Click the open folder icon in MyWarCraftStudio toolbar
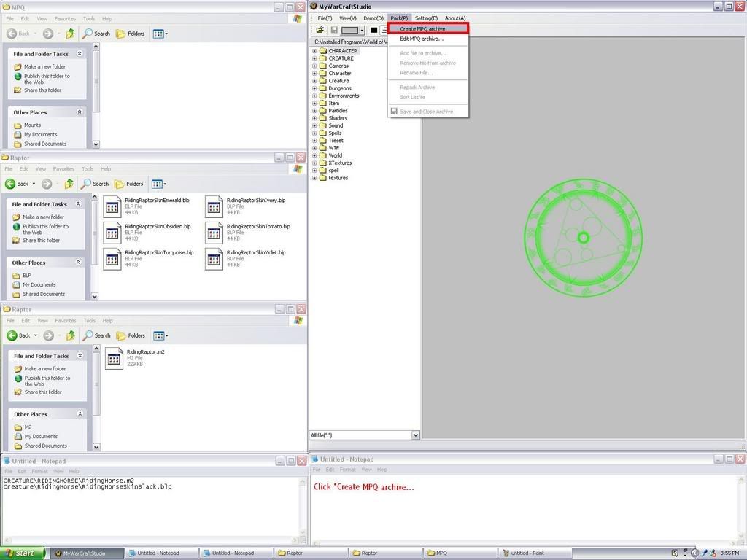Screen dimensions: 747x560 click(320, 30)
